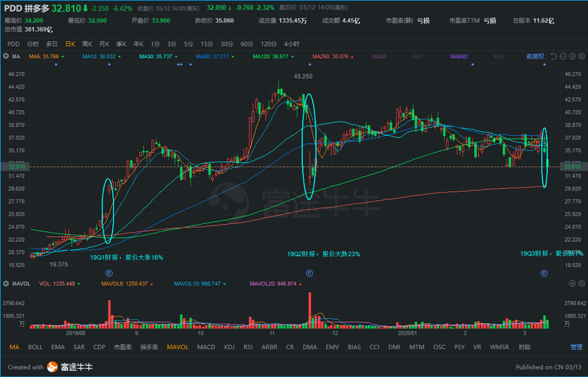Enable the EMA indicator
The width and height of the screenshot is (588, 377).
pyautogui.click(x=58, y=348)
